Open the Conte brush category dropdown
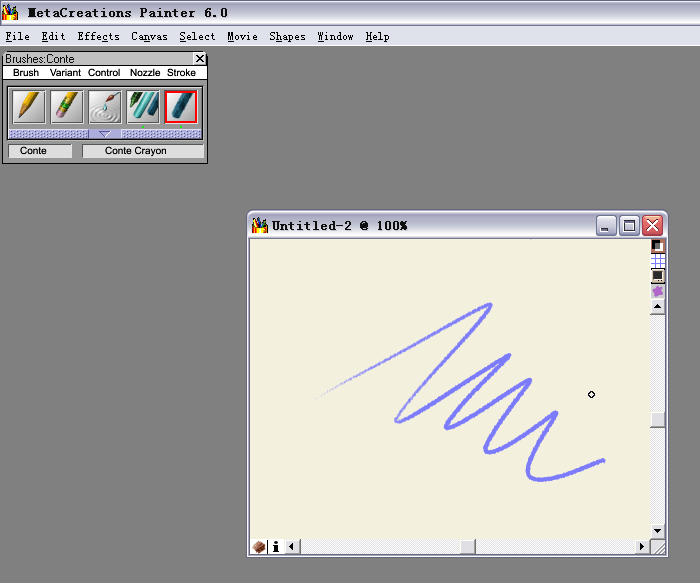 pos(40,151)
